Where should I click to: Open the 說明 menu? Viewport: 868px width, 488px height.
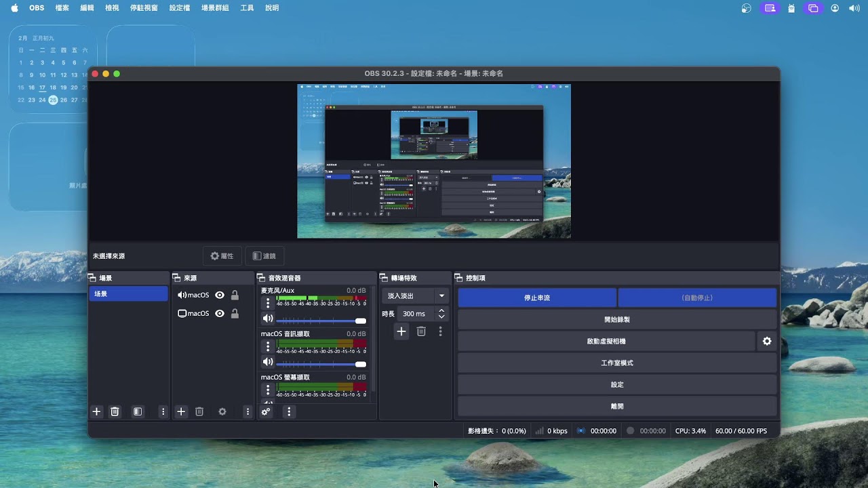pyautogui.click(x=272, y=8)
